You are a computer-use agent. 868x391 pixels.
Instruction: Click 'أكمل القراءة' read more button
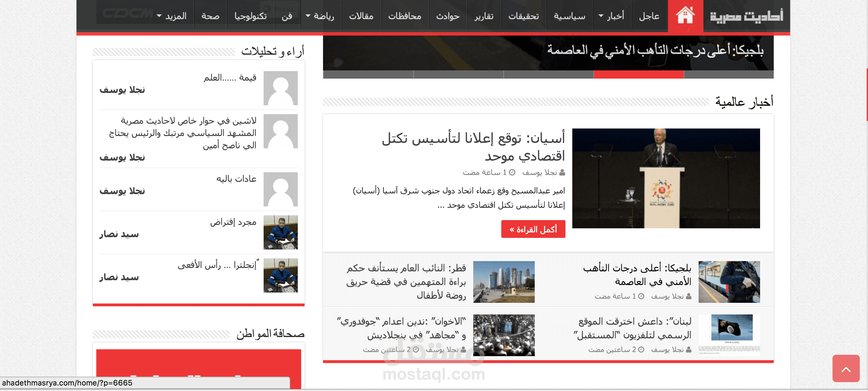[x=533, y=229]
